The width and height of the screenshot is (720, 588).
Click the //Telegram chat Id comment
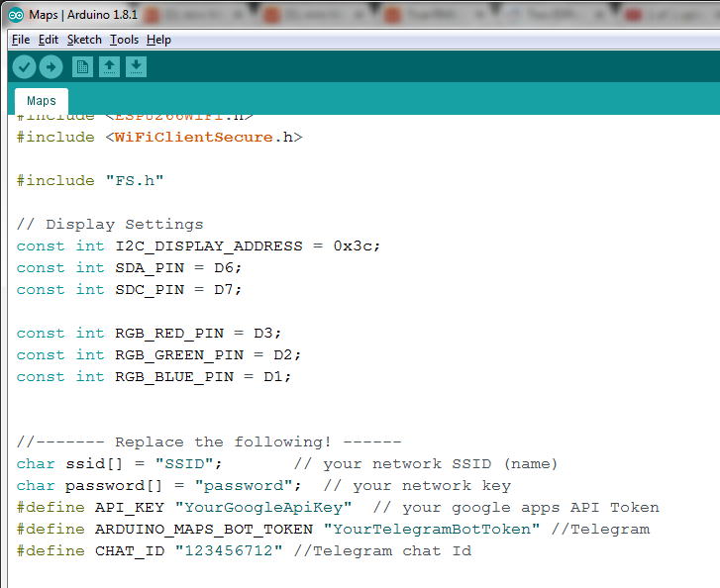tap(382, 550)
